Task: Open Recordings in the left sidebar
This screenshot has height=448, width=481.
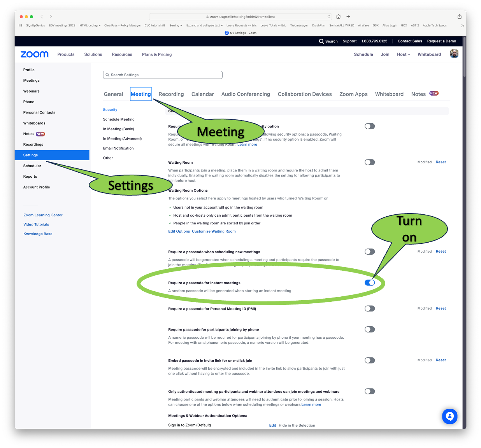Action: click(33, 145)
